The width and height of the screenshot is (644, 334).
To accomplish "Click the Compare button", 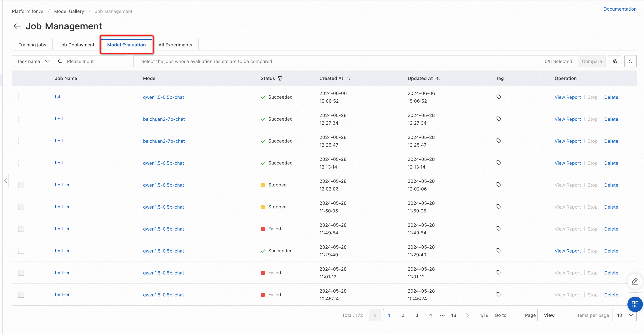I will tap(592, 61).
